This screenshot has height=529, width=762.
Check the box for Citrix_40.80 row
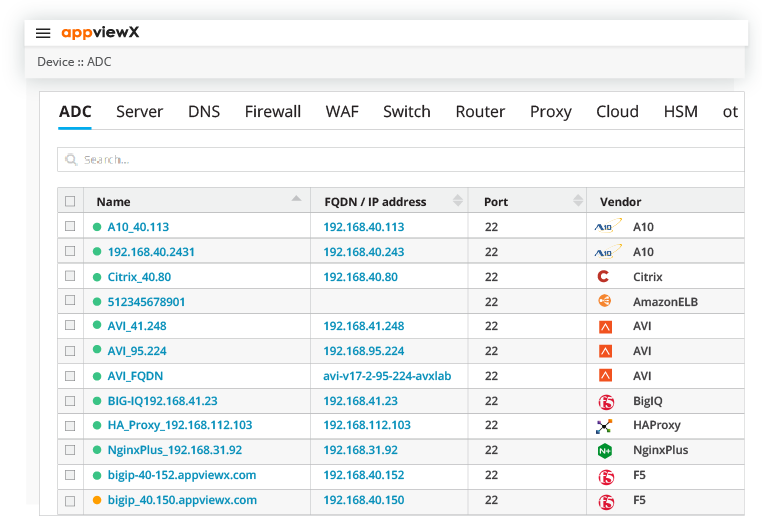[x=70, y=276]
